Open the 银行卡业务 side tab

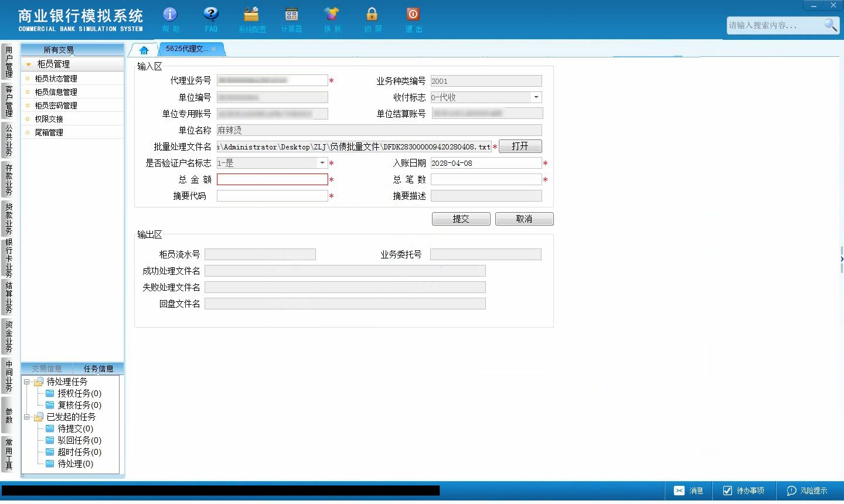point(8,258)
